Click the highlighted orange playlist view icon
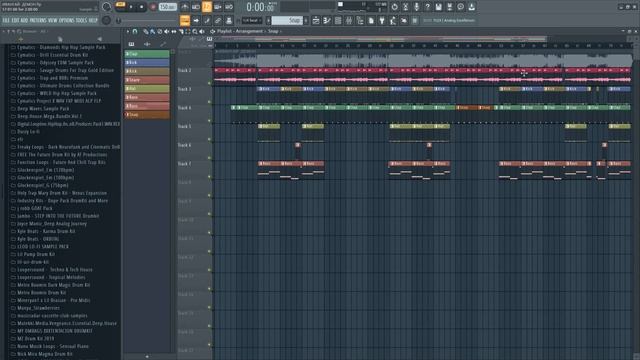Image resolution: width=640 pixels, height=360 pixels. 185,20
